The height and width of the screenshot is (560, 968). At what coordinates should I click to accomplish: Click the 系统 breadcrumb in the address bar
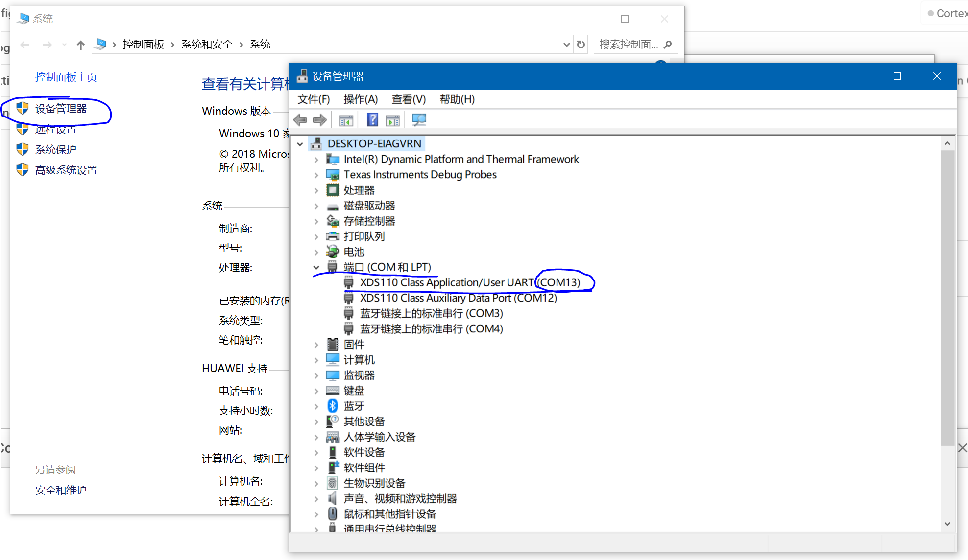pos(260,45)
